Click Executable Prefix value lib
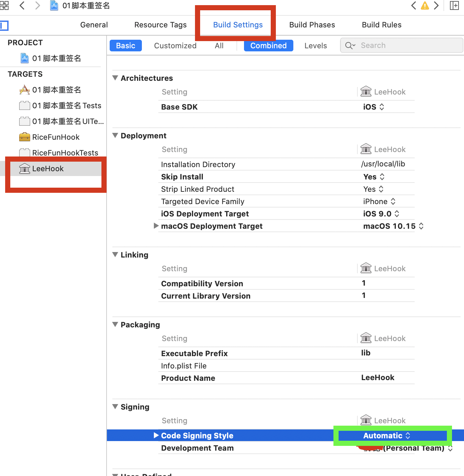 366,353
